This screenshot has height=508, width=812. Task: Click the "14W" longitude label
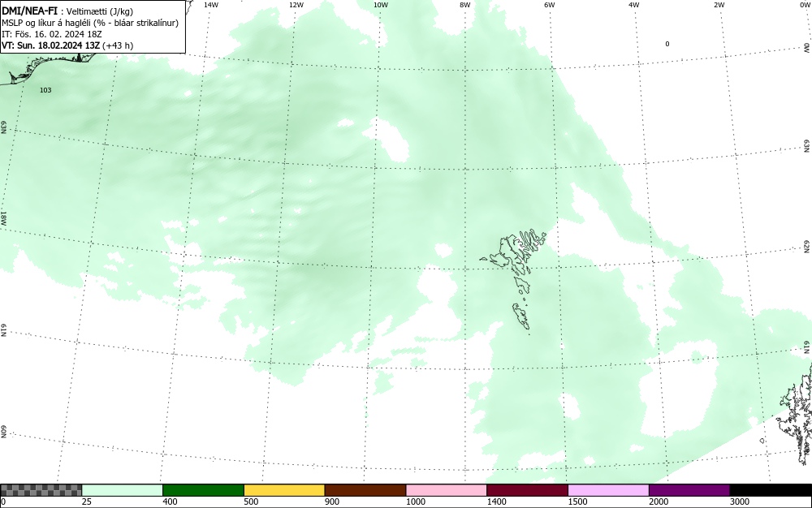(x=211, y=5)
